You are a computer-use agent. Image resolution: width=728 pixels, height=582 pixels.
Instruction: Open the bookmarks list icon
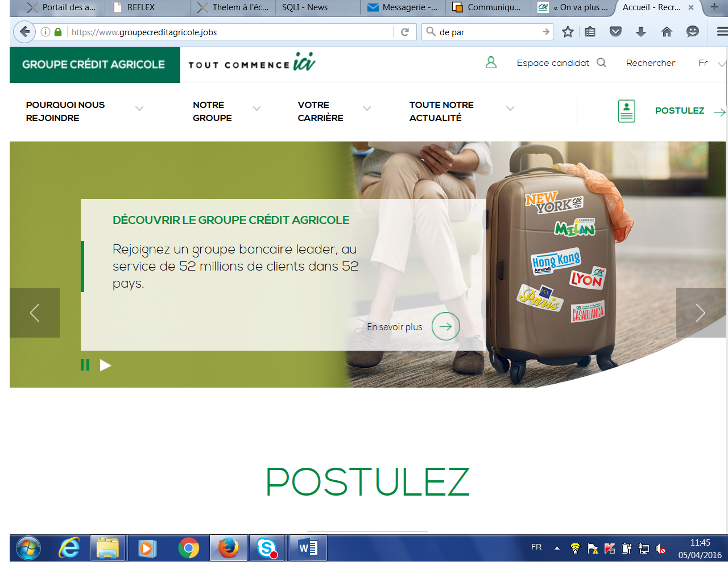(590, 32)
